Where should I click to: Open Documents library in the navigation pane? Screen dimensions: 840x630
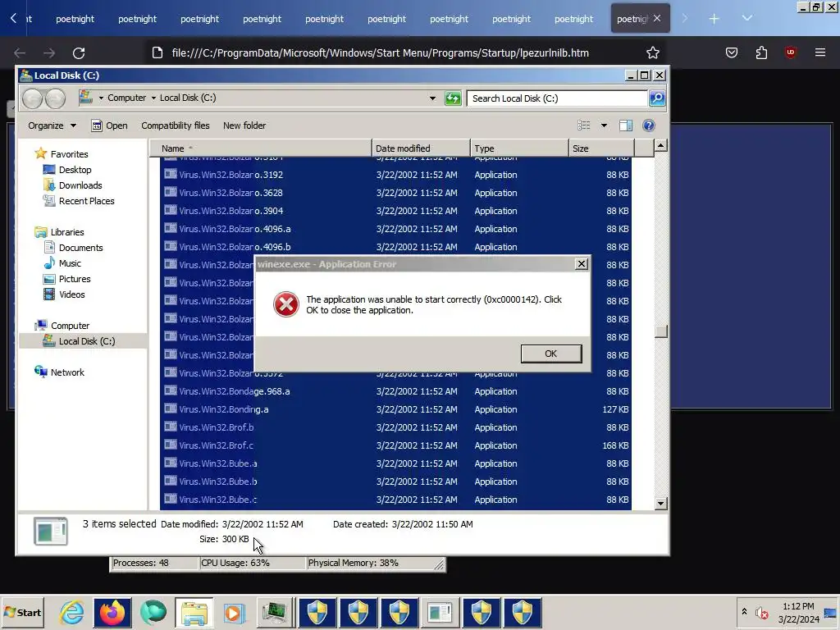[81, 248]
